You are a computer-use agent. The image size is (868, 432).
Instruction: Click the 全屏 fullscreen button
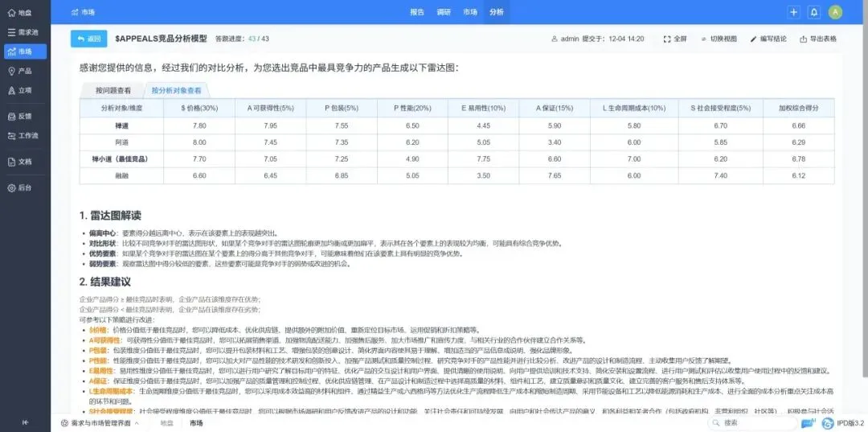(x=675, y=39)
